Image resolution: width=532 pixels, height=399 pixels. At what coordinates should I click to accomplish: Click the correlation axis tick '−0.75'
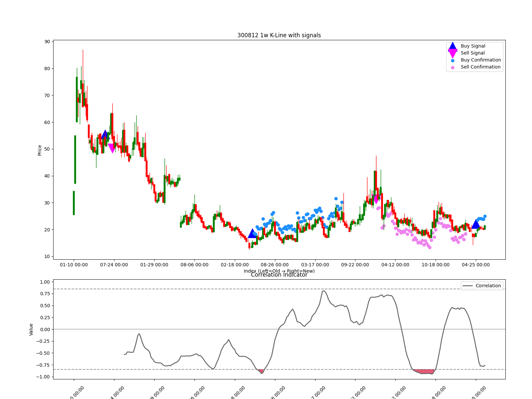[43, 365]
